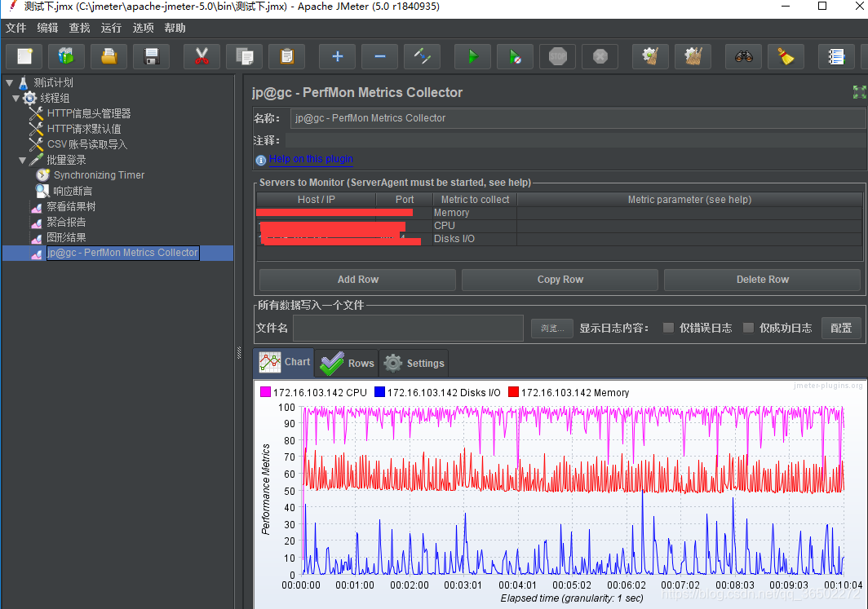Click the red Memory legend swatch
Screen dimensions: 868x609
pos(514,392)
